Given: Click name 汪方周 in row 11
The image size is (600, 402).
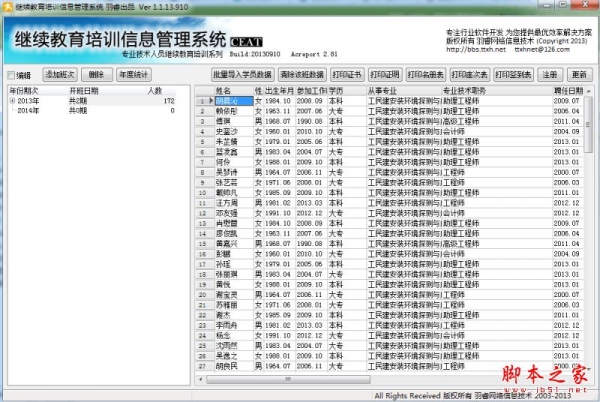Looking at the screenshot, I should (227, 203).
